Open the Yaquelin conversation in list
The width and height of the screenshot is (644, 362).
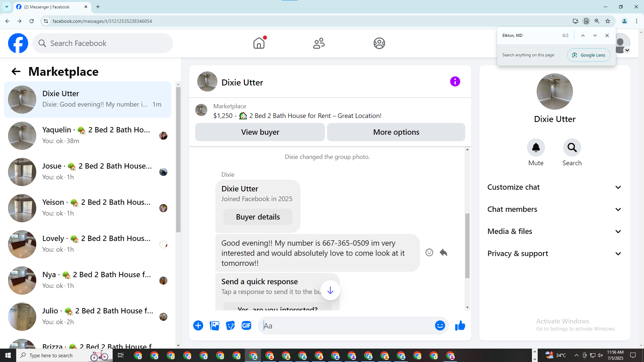tap(88, 135)
